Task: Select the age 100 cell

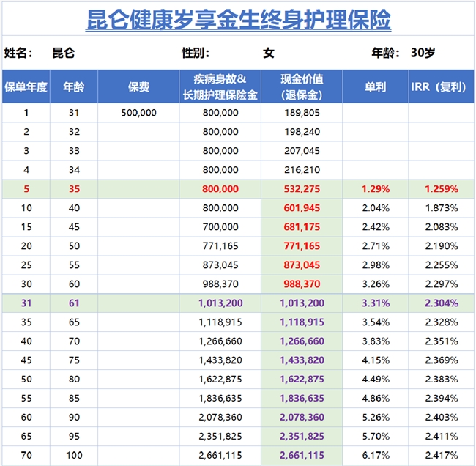Action: point(74,455)
